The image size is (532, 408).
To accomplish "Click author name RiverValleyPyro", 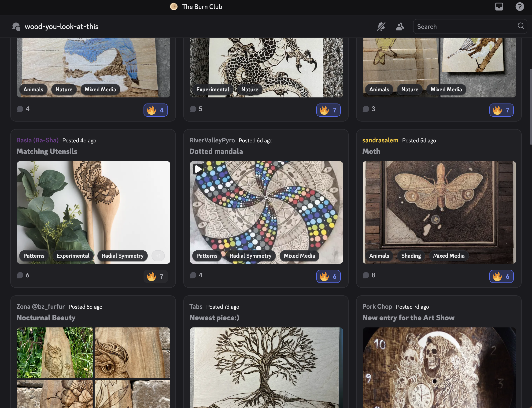I will coord(212,140).
